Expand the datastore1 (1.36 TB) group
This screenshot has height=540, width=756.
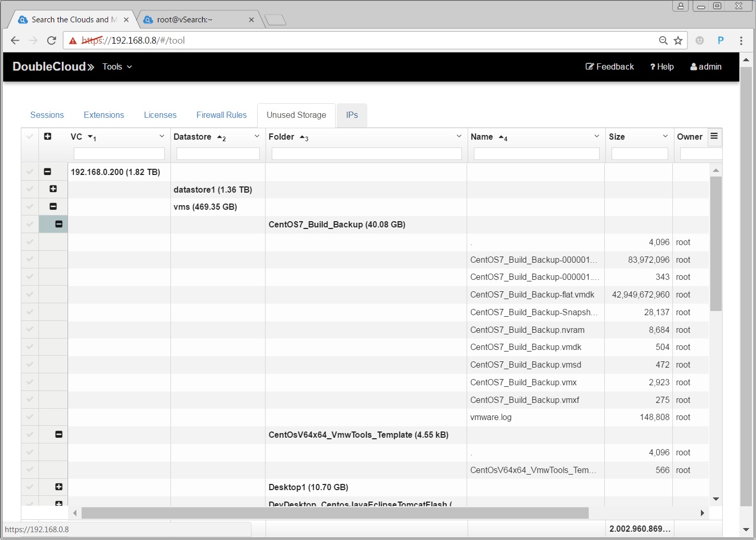pos(53,189)
